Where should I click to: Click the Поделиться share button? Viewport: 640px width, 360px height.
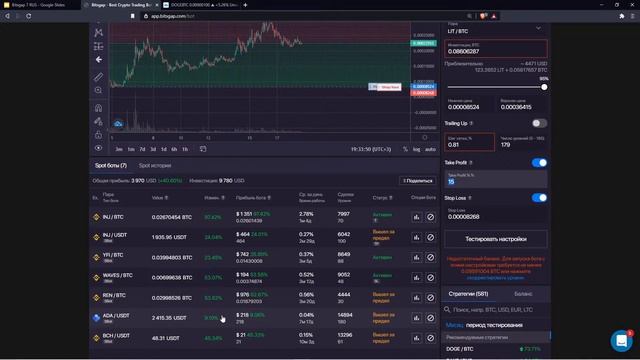pos(417,181)
